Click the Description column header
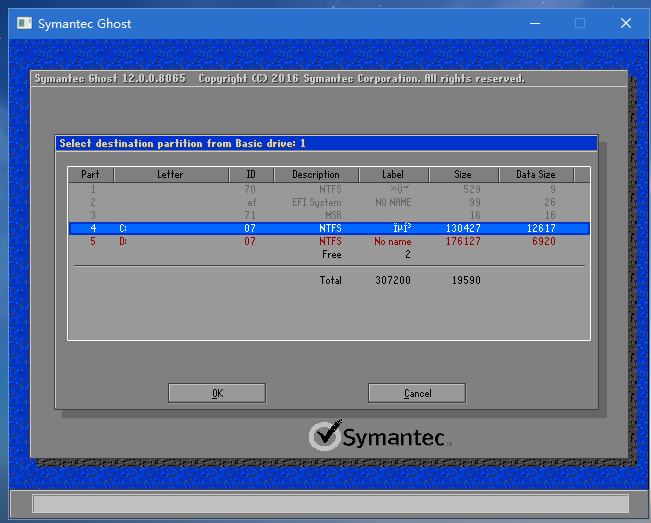 pos(316,175)
